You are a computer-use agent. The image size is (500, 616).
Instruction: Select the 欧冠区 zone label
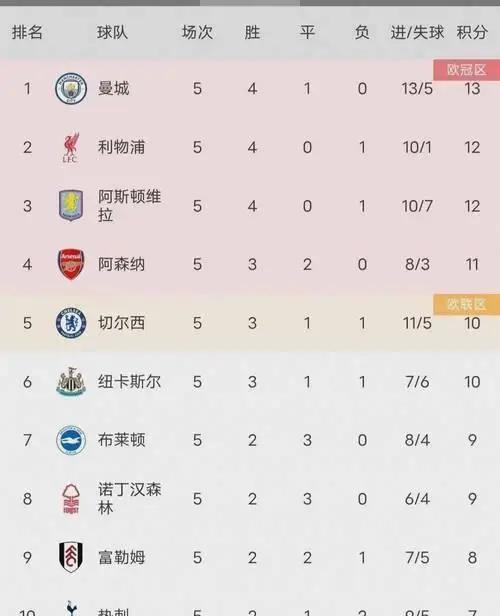(x=467, y=70)
